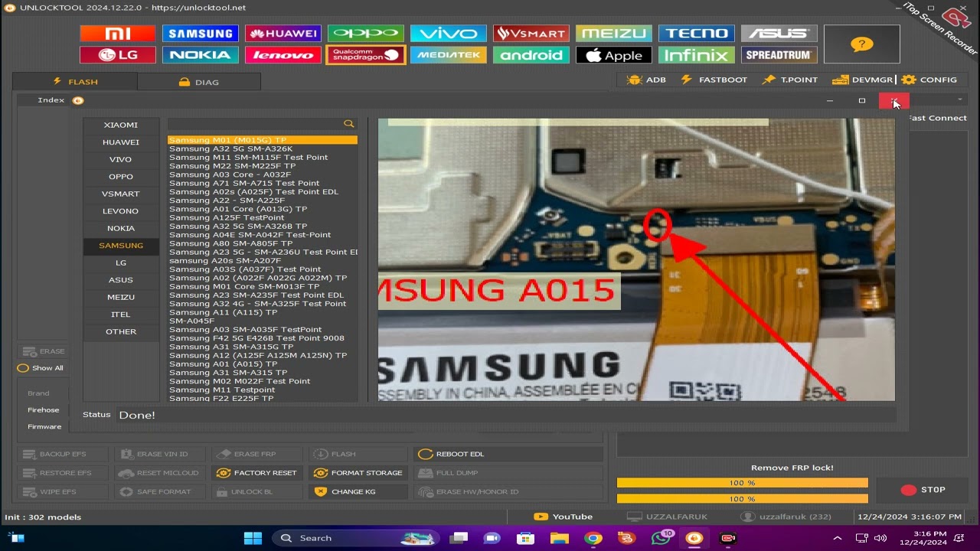Open WhatsApp from the taskbar
The image size is (980, 551).
point(660,538)
